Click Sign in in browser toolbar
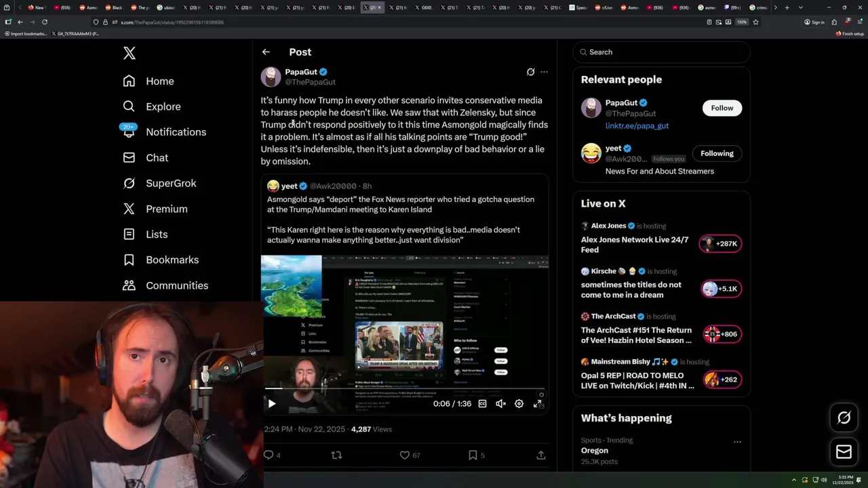 [814, 22]
